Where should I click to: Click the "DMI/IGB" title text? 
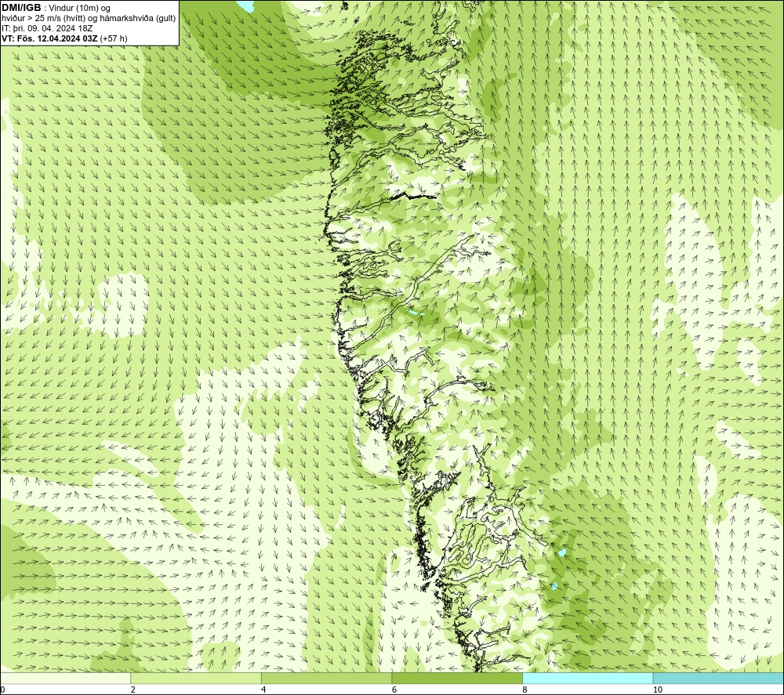pyautogui.click(x=21, y=8)
